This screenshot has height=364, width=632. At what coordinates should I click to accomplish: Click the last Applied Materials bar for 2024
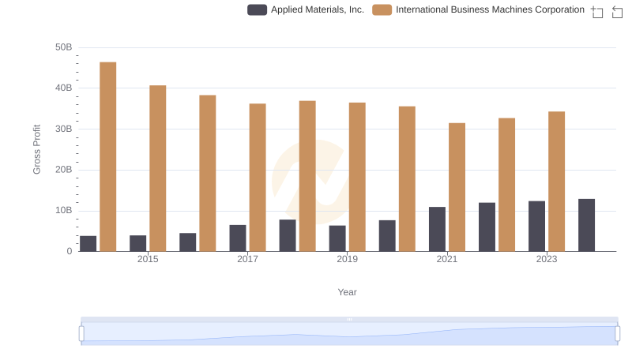(x=586, y=225)
